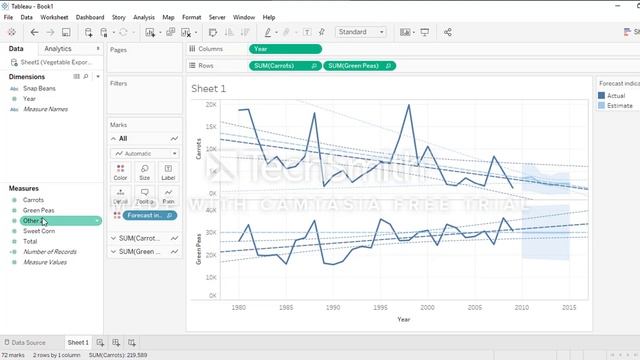Select the SUM(Carrots) pill on Rows
Image resolution: width=640 pixels, height=360 pixels.
285,66
